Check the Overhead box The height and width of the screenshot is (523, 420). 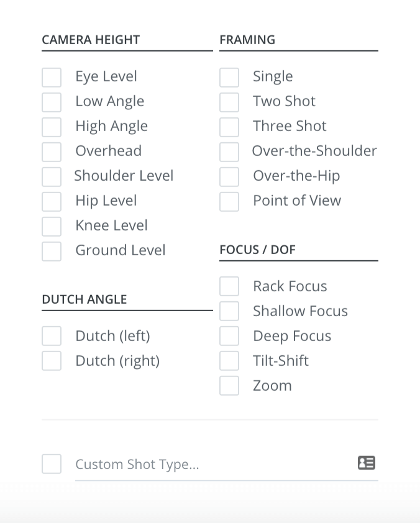pos(52,152)
